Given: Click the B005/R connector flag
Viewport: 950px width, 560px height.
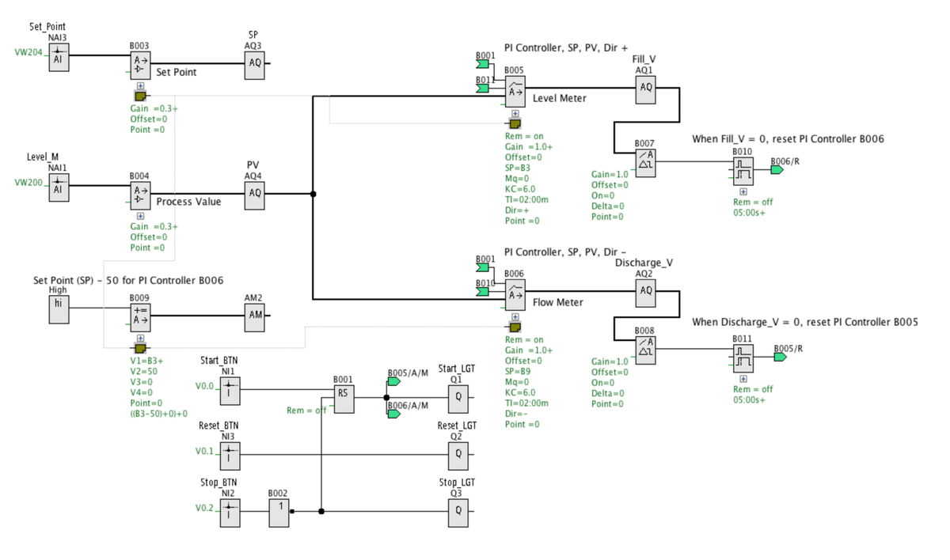Looking at the screenshot, I should [779, 358].
